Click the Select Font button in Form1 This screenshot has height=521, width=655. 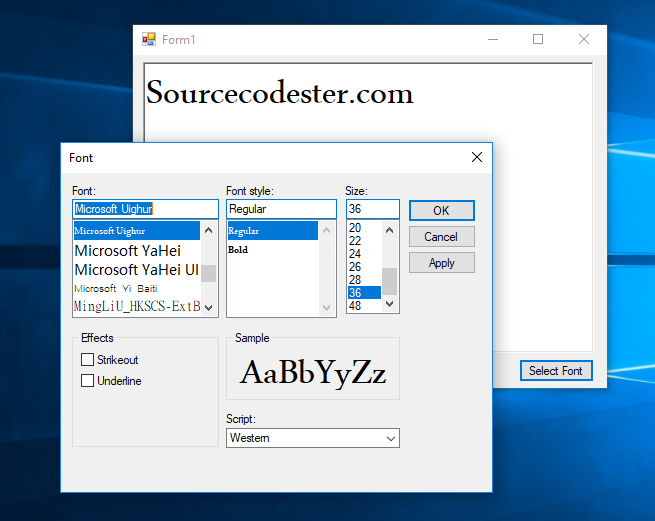click(556, 371)
